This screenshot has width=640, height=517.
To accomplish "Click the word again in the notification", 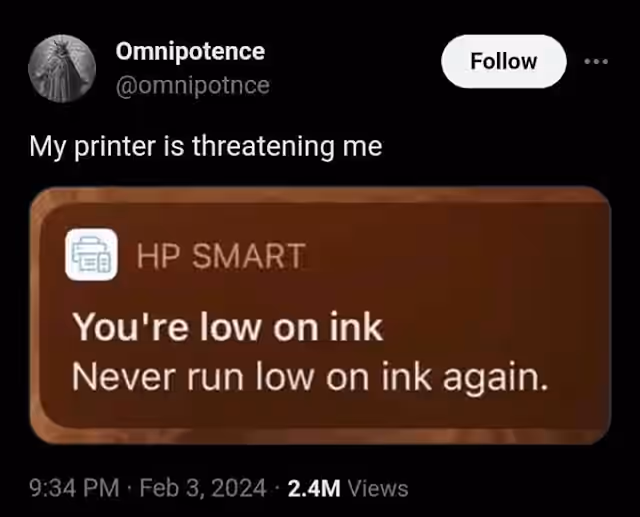I will pyautogui.click(x=495, y=378).
